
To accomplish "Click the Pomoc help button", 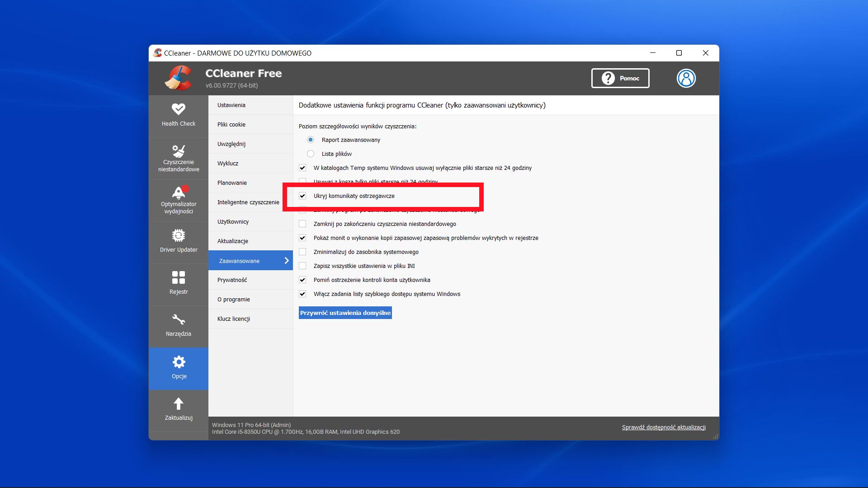I will click(x=620, y=78).
